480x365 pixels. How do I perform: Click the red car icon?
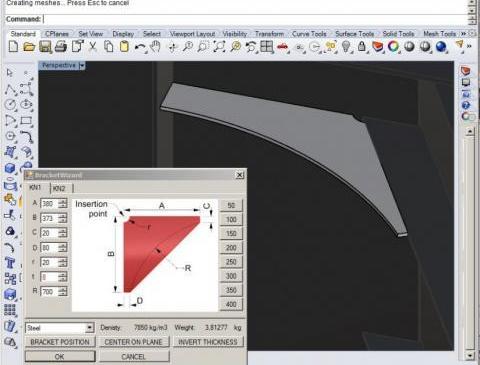pos(283,47)
